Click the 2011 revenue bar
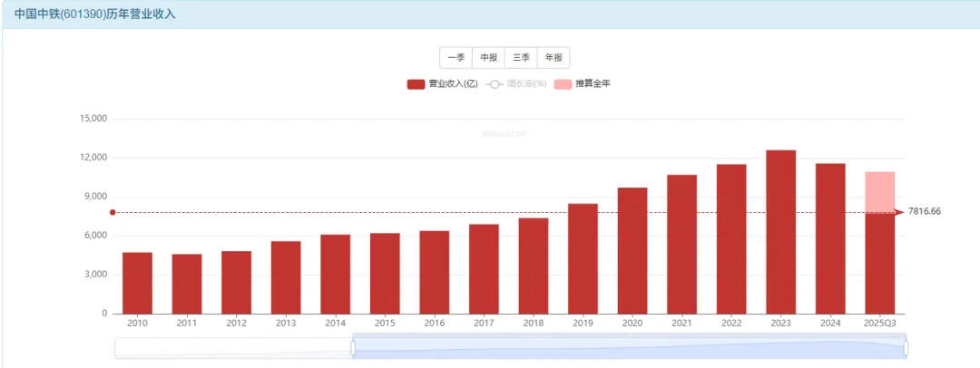980x368 pixels. pos(187,284)
